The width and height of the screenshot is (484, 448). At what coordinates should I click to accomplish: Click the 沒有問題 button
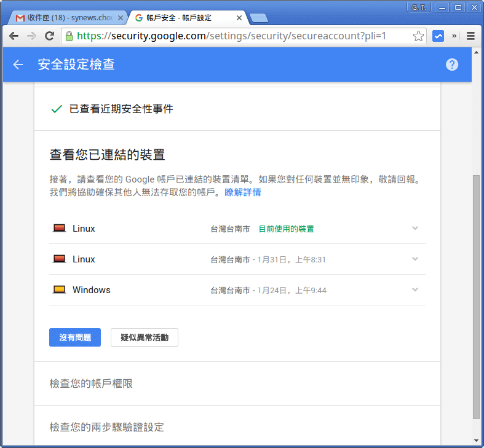pyautogui.click(x=75, y=337)
